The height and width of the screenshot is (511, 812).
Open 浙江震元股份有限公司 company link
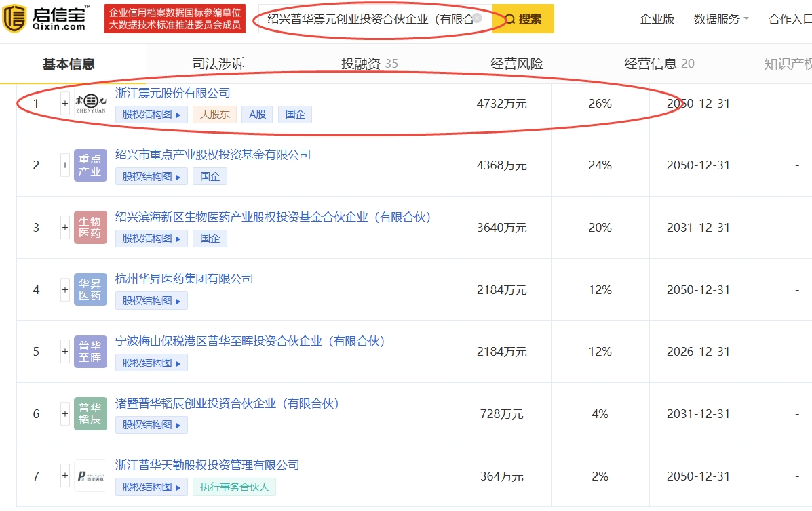[172, 93]
